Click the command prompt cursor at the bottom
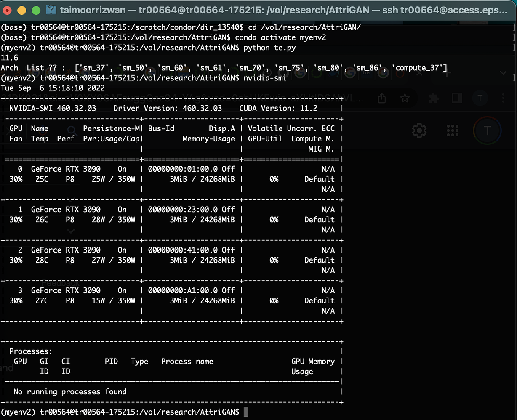The width and height of the screenshot is (517, 420). coord(246,412)
